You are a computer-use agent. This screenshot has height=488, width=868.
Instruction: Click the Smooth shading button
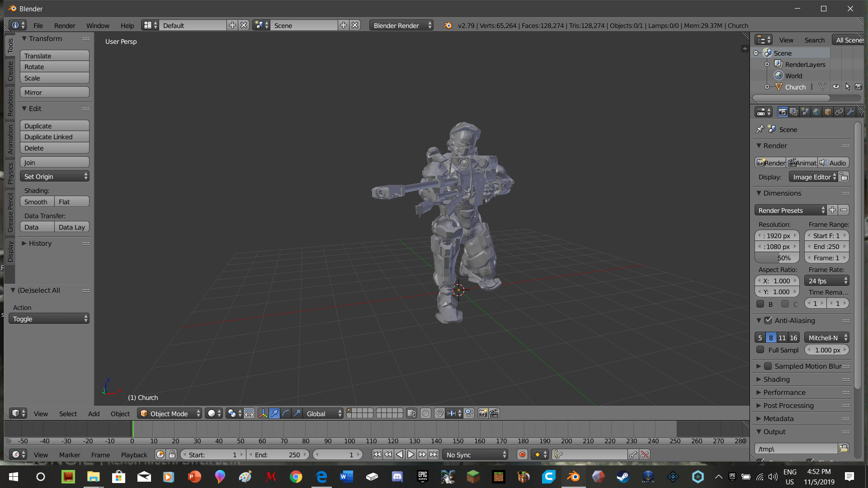(37, 202)
